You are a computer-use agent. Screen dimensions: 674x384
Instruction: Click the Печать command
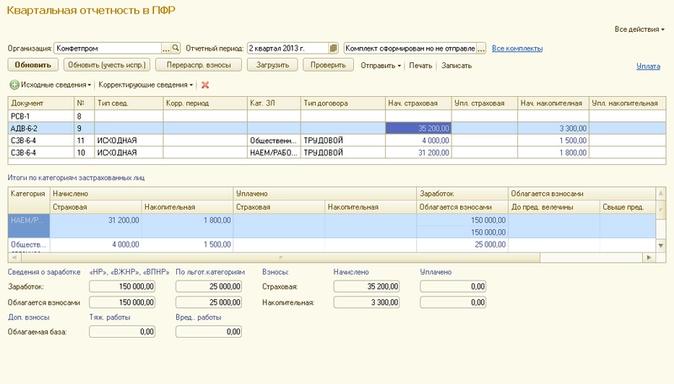[420, 66]
